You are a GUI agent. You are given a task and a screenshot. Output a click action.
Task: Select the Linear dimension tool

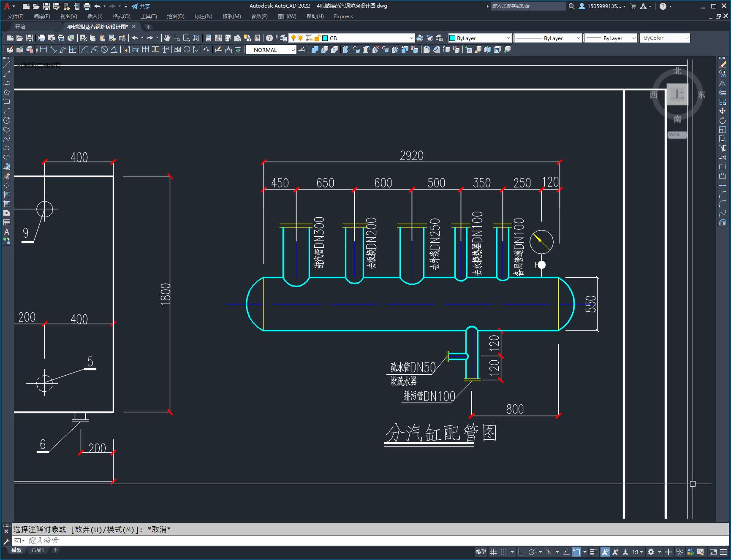[43, 50]
